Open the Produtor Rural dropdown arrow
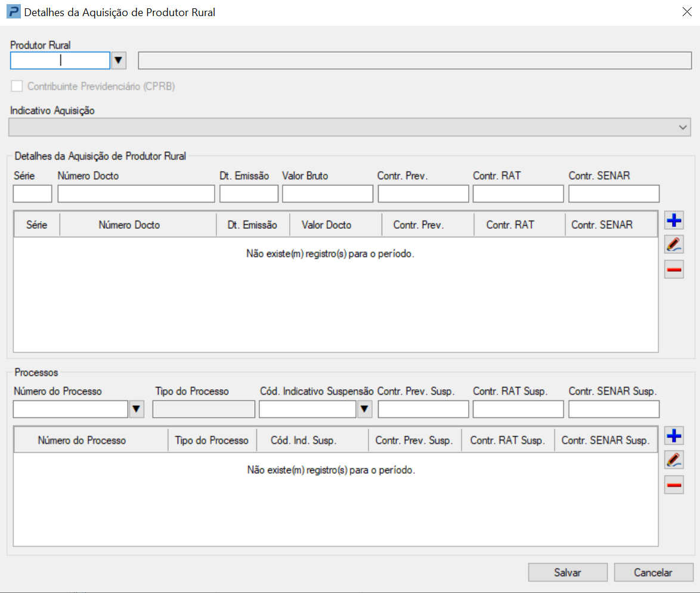Viewport: 700px width, 593px height. (x=119, y=60)
